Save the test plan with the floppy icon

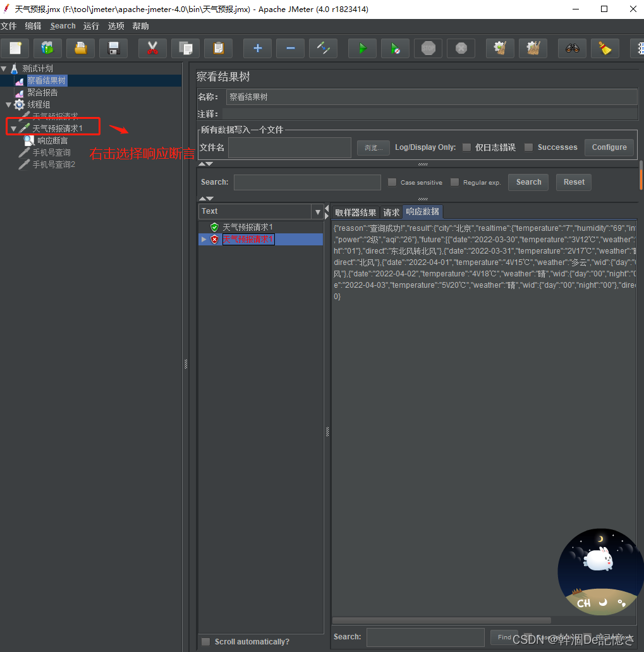coord(113,48)
